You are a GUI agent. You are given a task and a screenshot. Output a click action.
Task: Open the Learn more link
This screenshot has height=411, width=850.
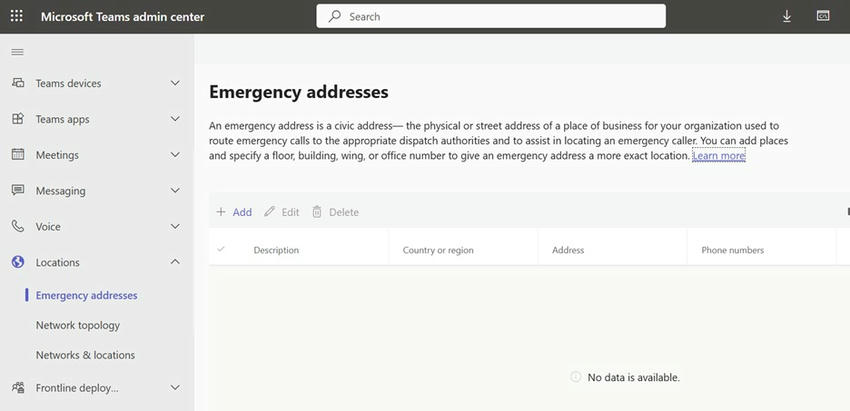719,156
